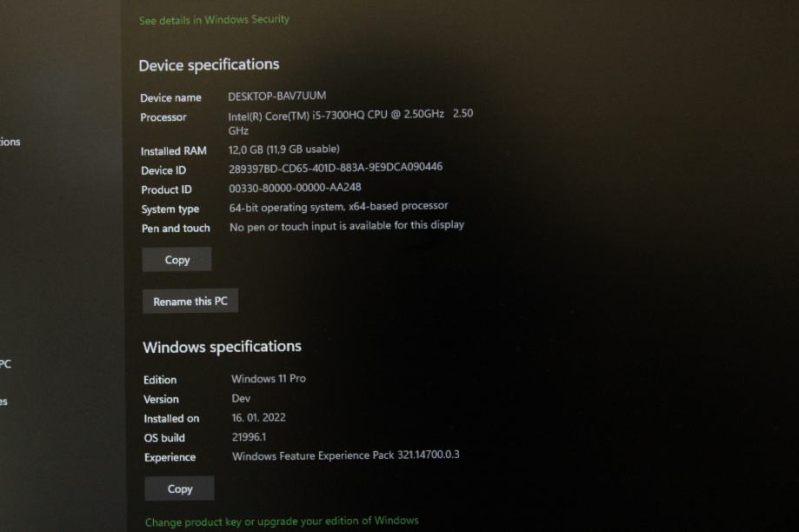Click the OS build number 21996.1
This screenshot has width=799, height=532.
point(249,437)
